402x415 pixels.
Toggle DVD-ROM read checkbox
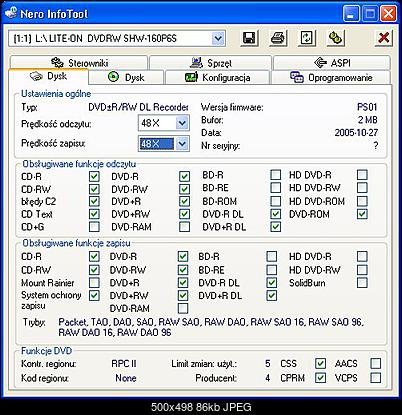[x=362, y=214]
